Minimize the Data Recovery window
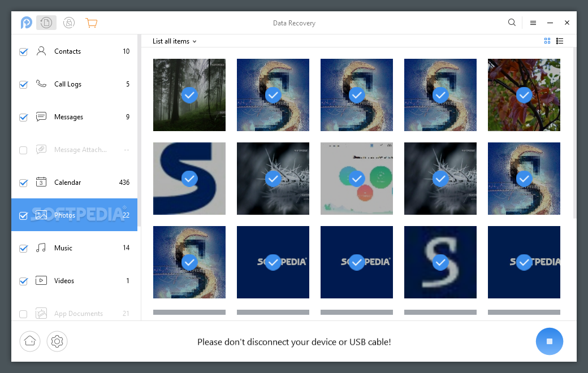588x373 pixels. click(550, 23)
